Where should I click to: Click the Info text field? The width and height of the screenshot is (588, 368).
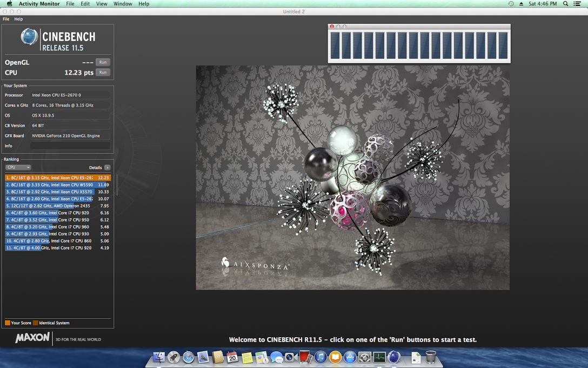70,146
